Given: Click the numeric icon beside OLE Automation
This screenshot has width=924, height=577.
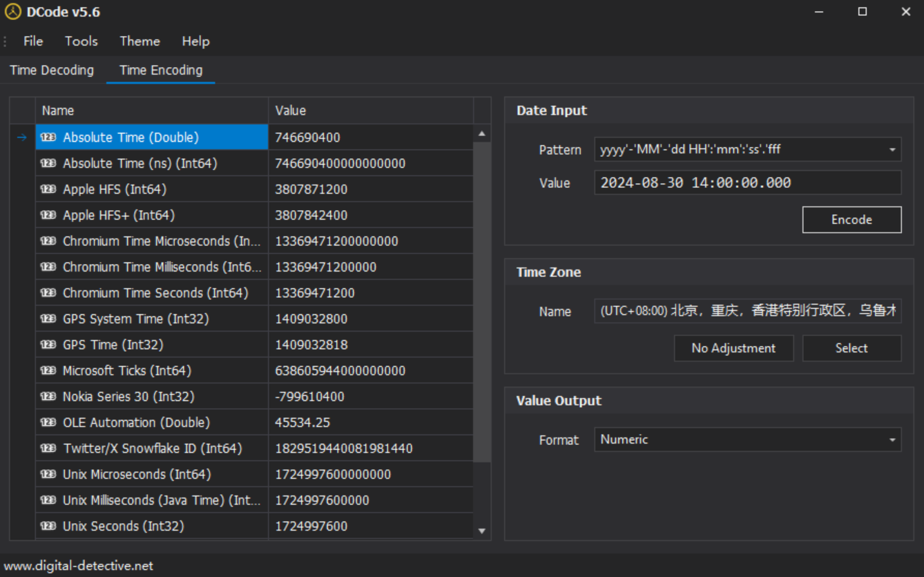Looking at the screenshot, I should click(48, 423).
